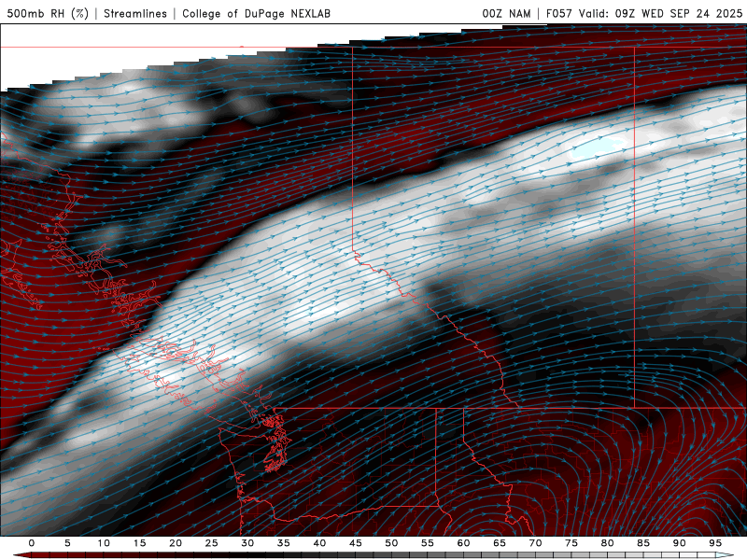Click colorbar label '0'
Image resolution: width=747 pixels, height=560 pixels.
[x=32, y=543]
